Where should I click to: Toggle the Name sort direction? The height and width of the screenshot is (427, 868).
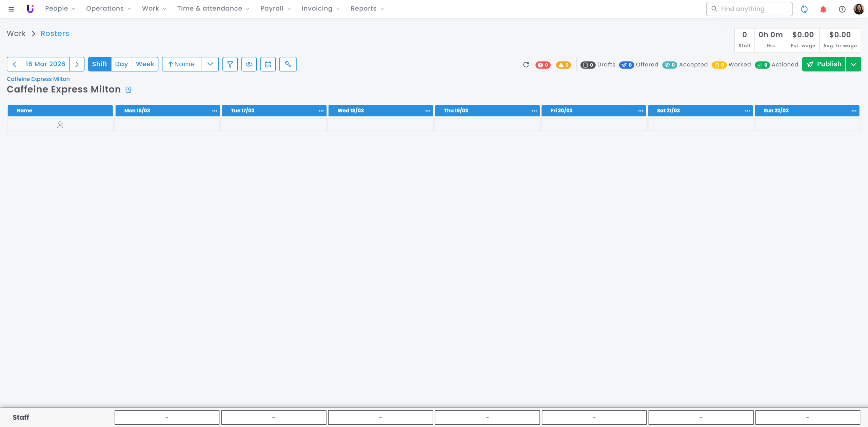click(x=182, y=64)
